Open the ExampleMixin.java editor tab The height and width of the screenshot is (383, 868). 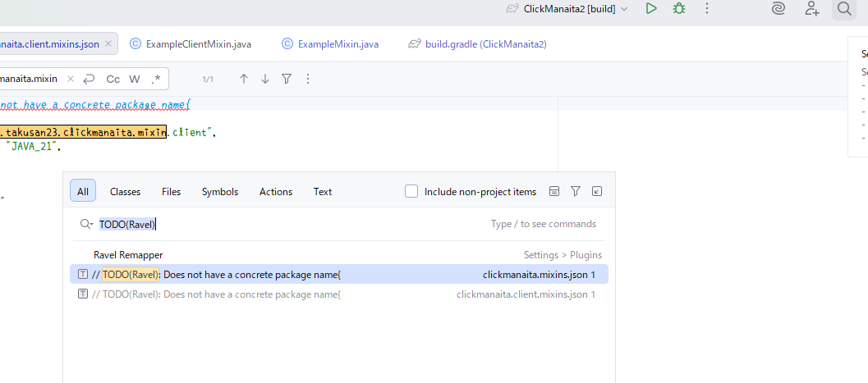330,44
